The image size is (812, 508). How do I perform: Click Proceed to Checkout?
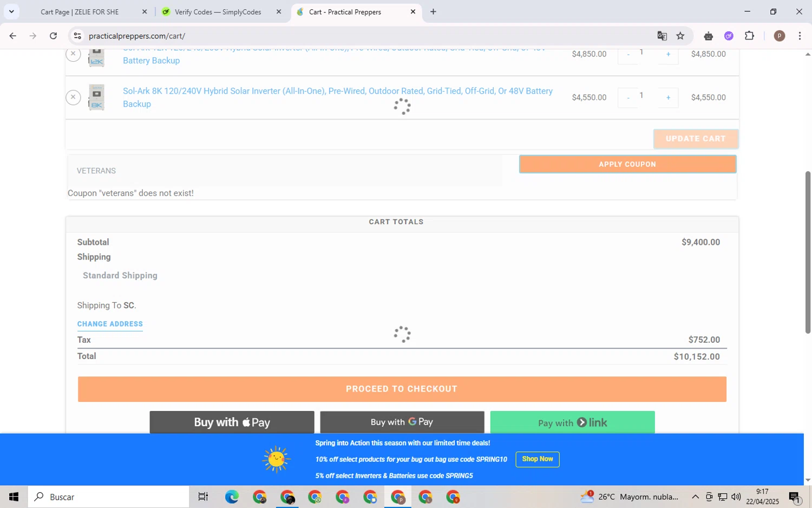(402, 389)
